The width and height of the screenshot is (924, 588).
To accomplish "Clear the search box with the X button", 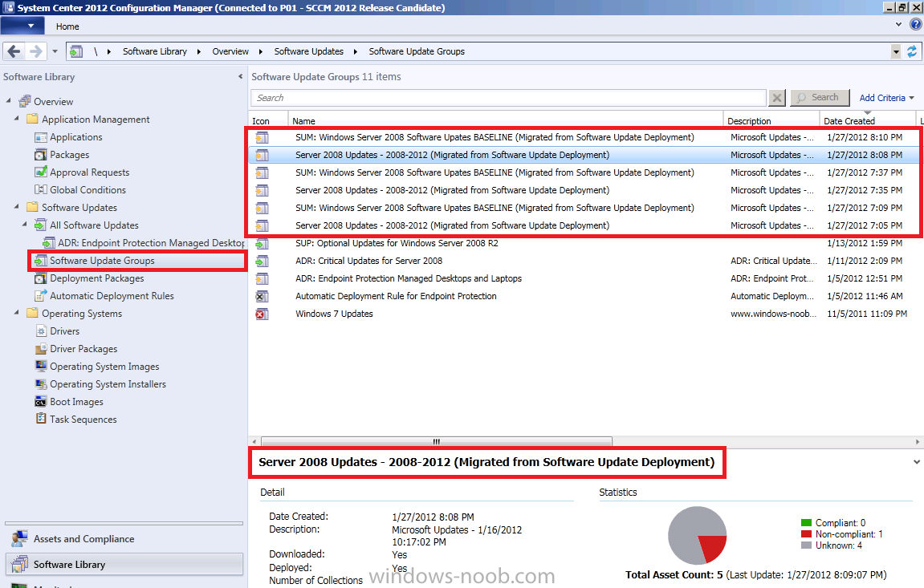I will (777, 98).
